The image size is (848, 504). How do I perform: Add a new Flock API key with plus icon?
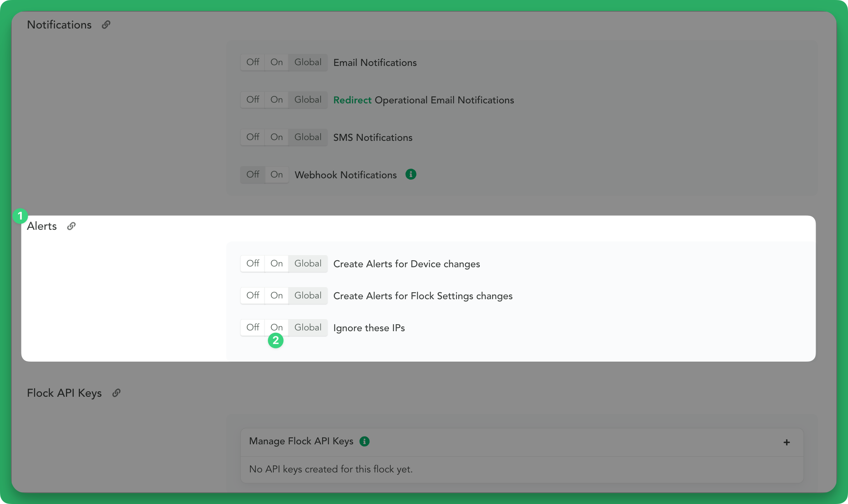click(x=787, y=442)
